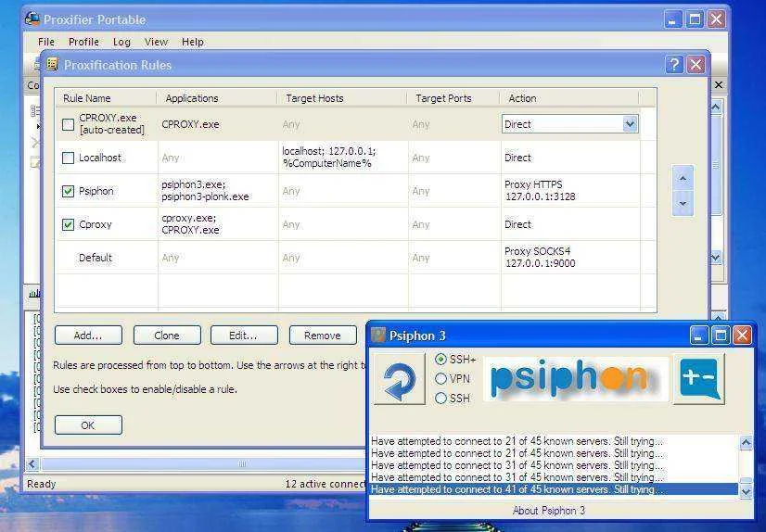Uncheck the Psiphon rule checkbox

click(x=69, y=191)
